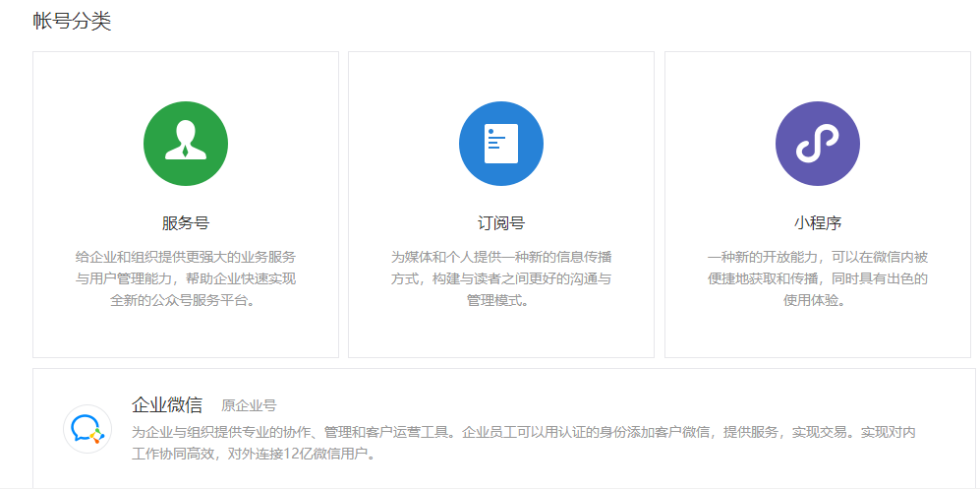Open the 服务号 title link
This screenshot has height=489, width=980.
tap(186, 223)
